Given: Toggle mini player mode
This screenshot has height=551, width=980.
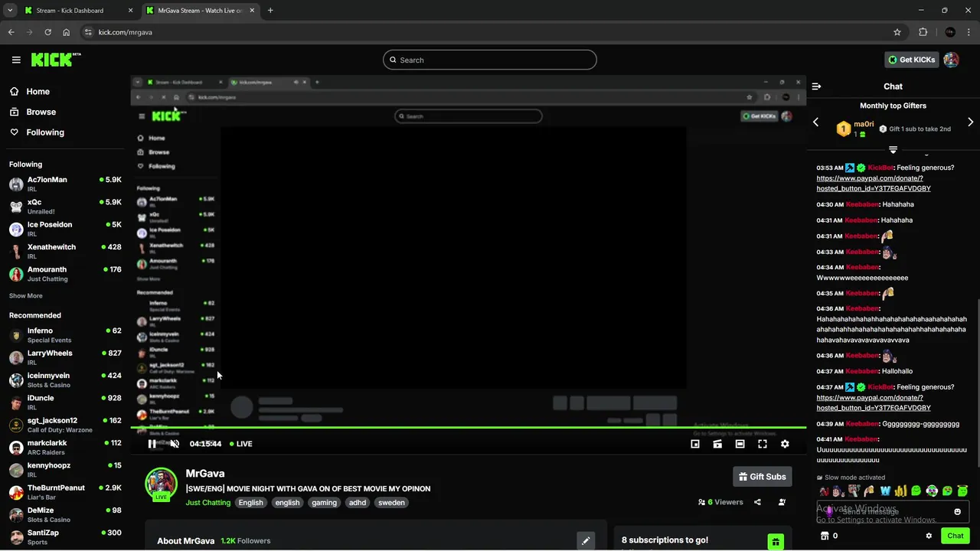Looking at the screenshot, I should [695, 444].
